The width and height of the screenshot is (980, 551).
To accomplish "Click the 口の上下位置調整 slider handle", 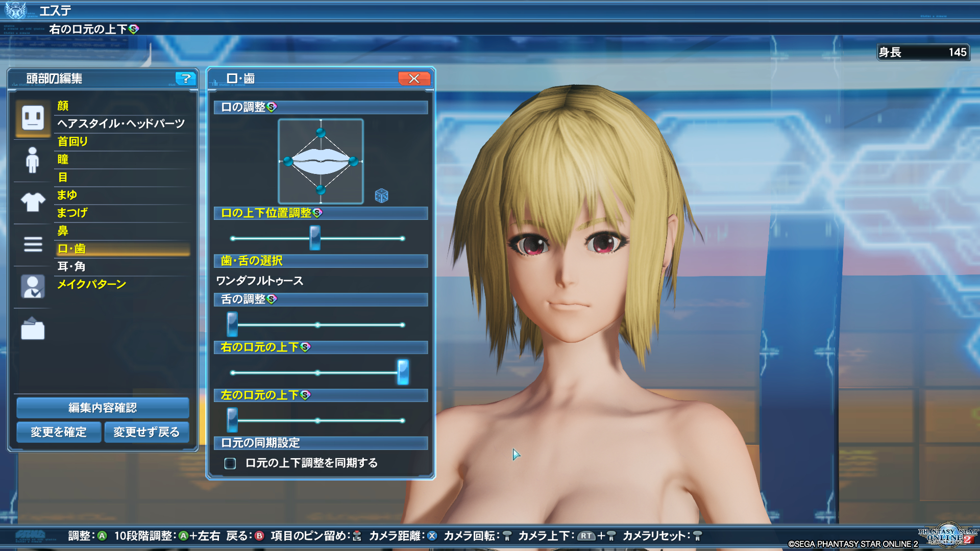I will (315, 238).
